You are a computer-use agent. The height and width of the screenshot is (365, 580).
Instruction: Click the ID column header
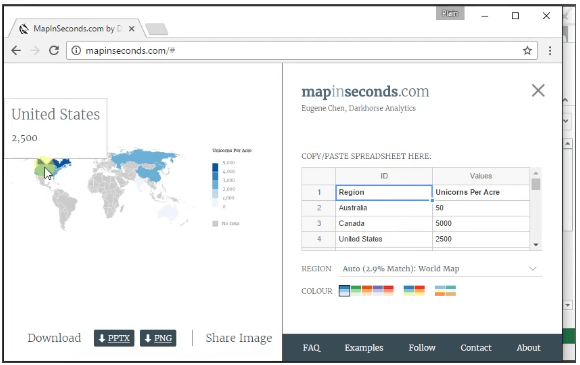pos(384,176)
